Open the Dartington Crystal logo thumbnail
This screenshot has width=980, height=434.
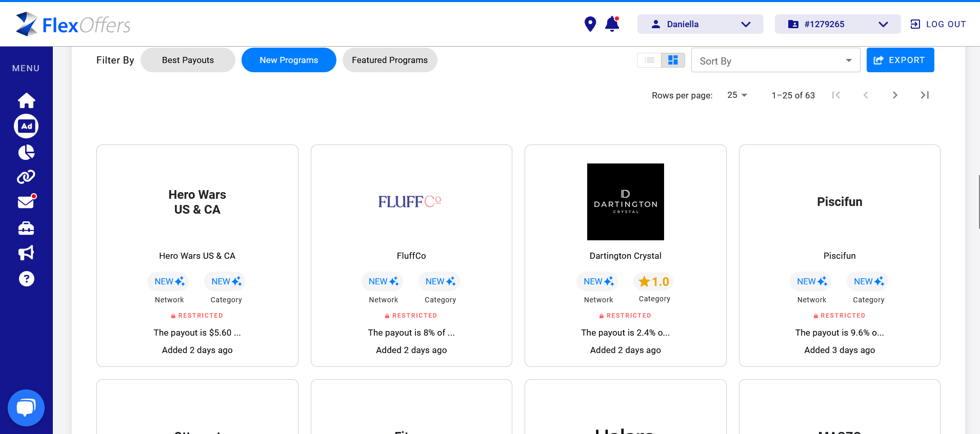click(625, 202)
